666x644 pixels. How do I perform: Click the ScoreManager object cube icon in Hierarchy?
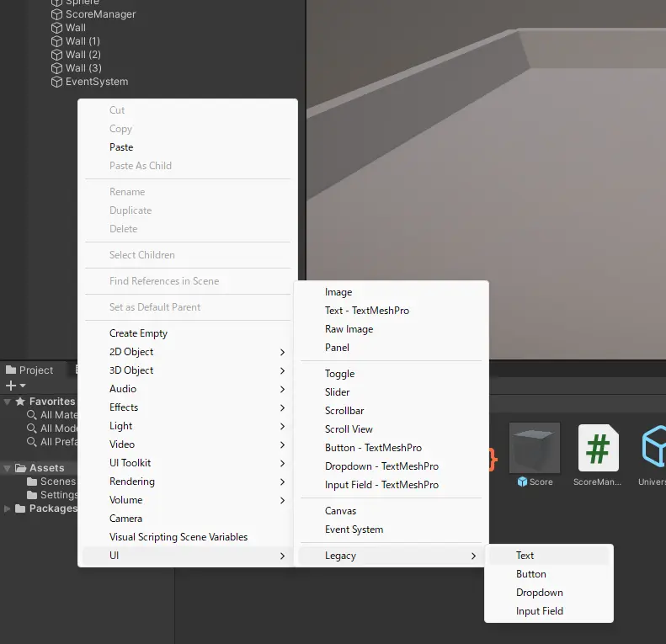pos(57,14)
